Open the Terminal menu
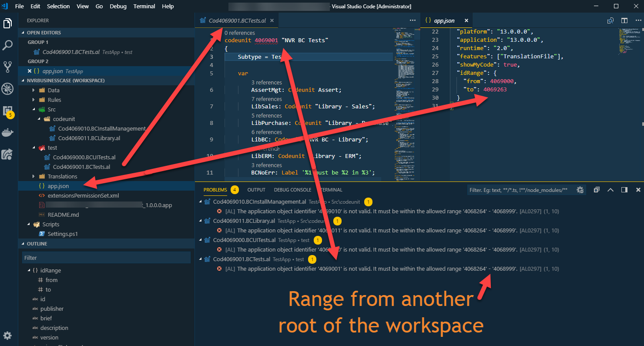 coord(144,6)
